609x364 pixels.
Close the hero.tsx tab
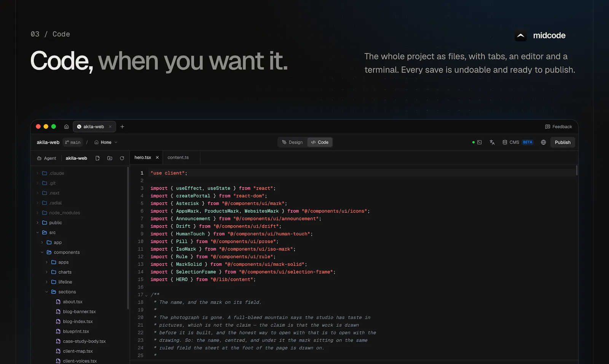point(157,157)
